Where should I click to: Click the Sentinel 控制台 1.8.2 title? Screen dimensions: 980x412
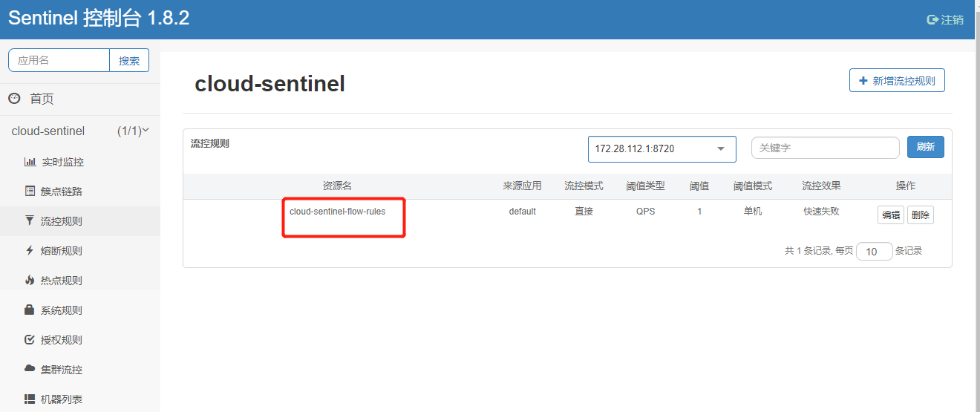(x=99, y=19)
